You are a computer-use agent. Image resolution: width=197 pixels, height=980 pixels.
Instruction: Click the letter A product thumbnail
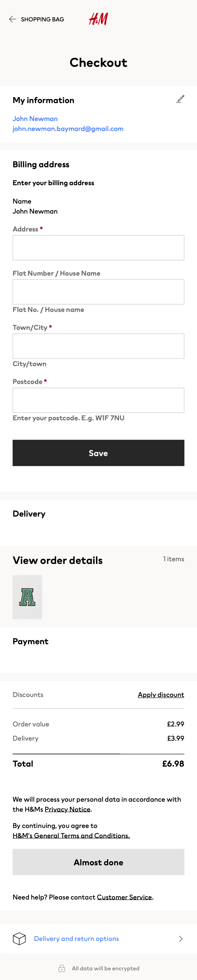[27, 597]
